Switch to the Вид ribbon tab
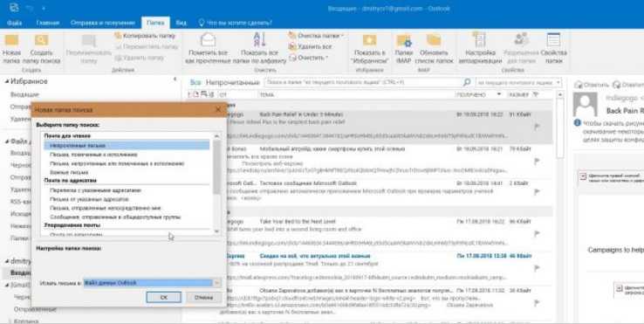Viewport: 644px width, 324px height. [x=182, y=23]
